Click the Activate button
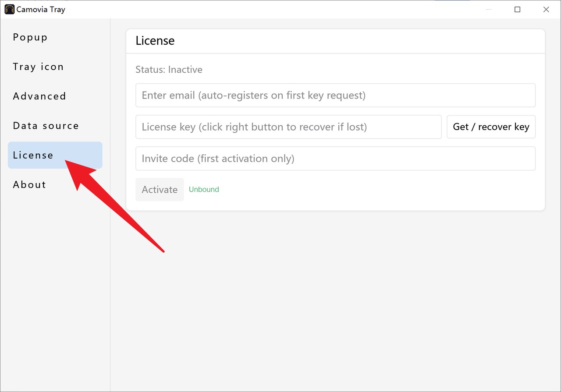Image resolution: width=561 pixels, height=392 pixels. coord(160,190)
